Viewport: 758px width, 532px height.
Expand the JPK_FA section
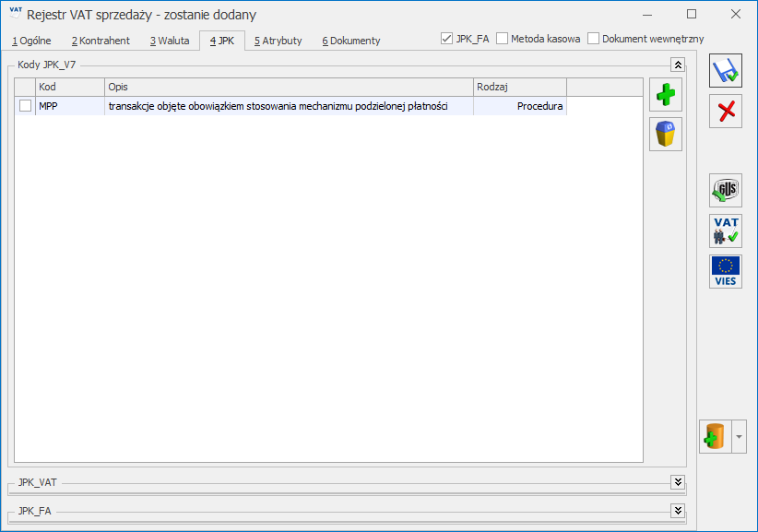(x=678, y=510)
